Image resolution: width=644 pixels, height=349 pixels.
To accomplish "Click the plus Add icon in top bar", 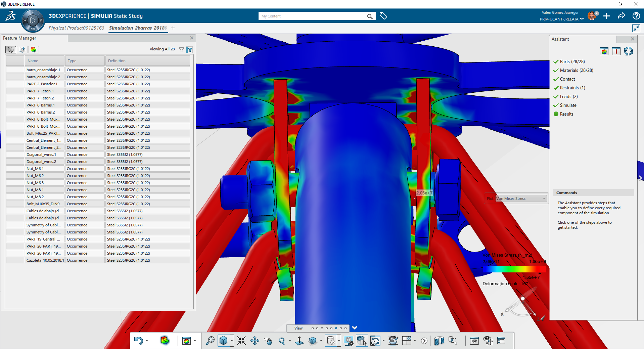I will point(606,16).
